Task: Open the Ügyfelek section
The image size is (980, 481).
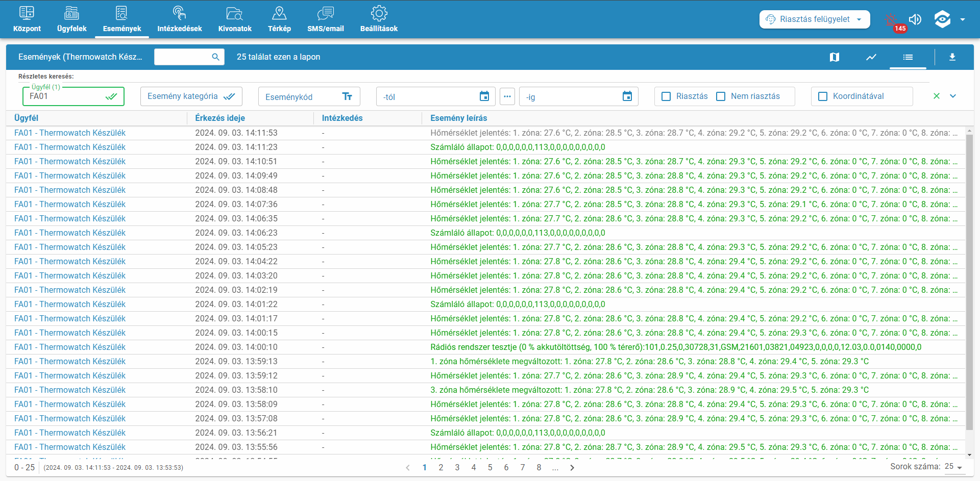Action: [71, 19]
